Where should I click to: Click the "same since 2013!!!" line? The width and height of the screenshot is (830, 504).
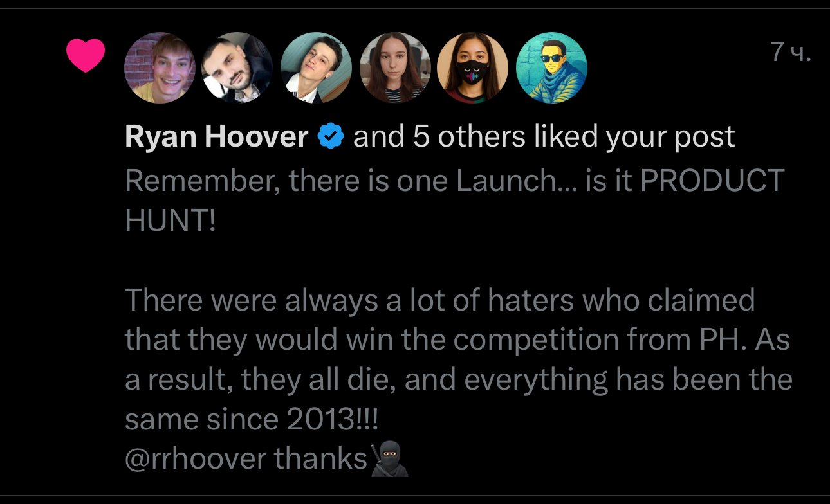[252, 419]
